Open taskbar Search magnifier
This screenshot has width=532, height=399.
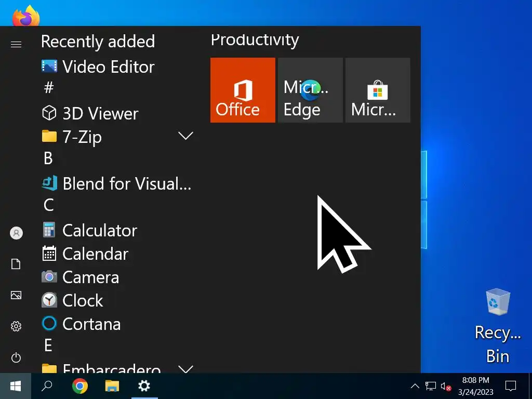point(47,386)
